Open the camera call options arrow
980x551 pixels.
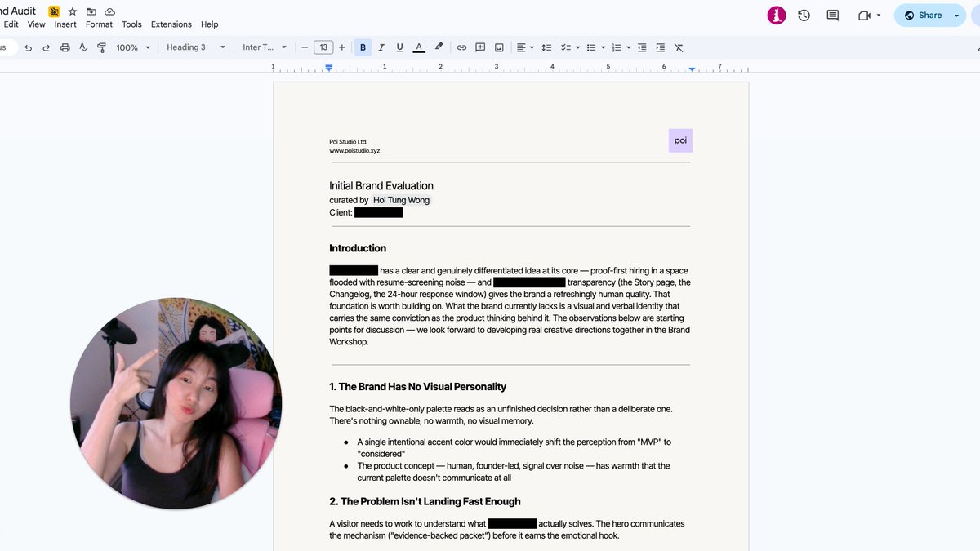pos(879,15)
